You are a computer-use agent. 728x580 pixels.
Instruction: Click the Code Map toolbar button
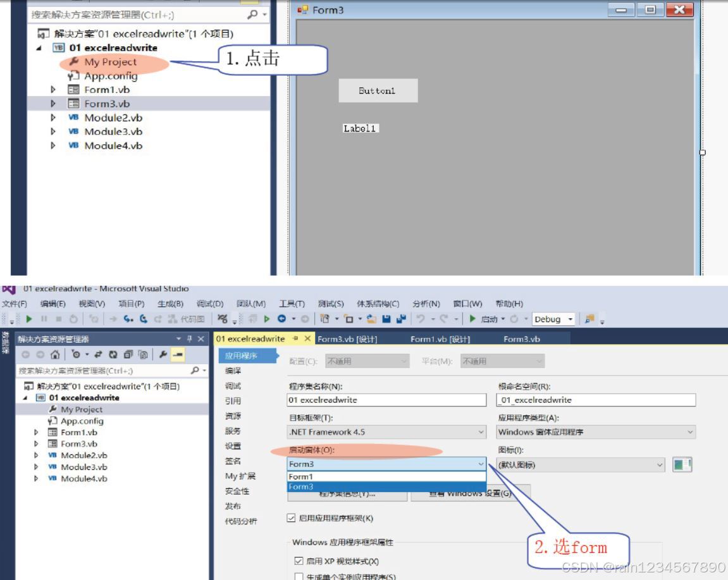pos(186,319)
